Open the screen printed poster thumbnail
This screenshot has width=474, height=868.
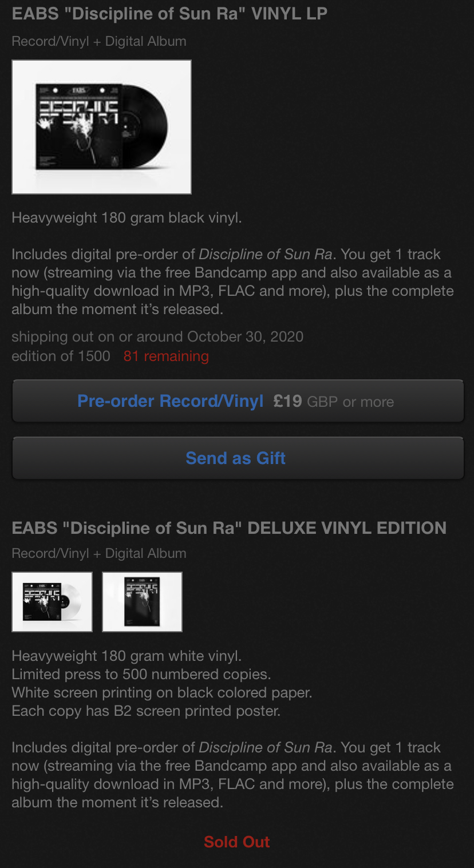pos(142,602)
